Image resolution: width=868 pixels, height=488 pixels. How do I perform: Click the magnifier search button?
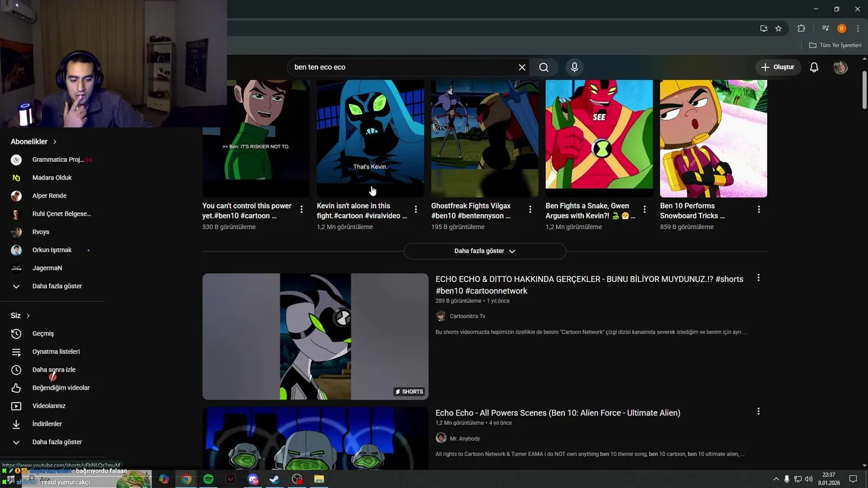coord(544,67)
